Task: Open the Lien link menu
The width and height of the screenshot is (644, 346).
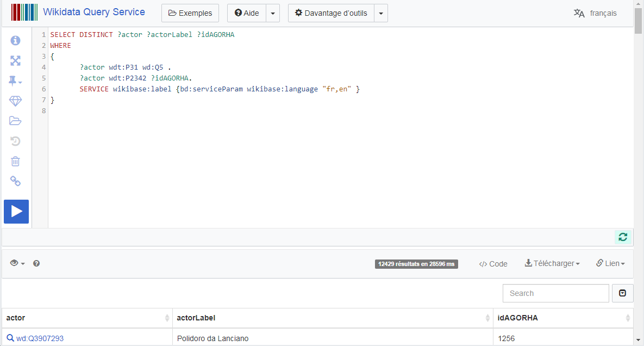Action: [x=610, y=263]
